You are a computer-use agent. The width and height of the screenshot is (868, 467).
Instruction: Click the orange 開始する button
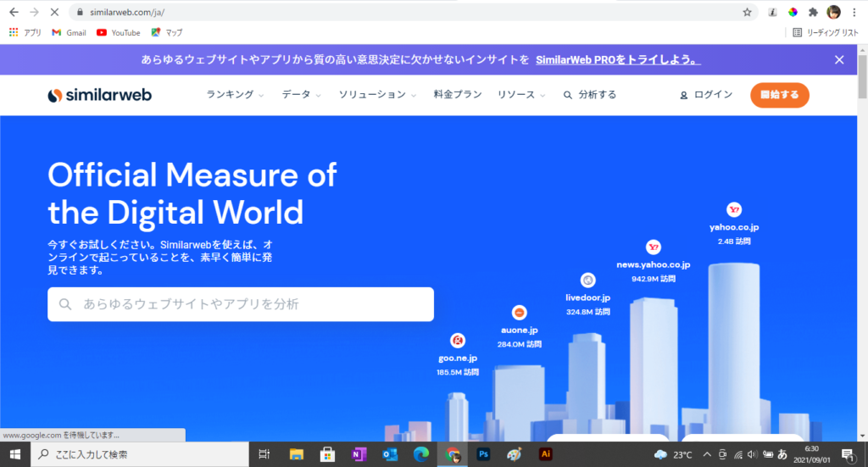780,95
